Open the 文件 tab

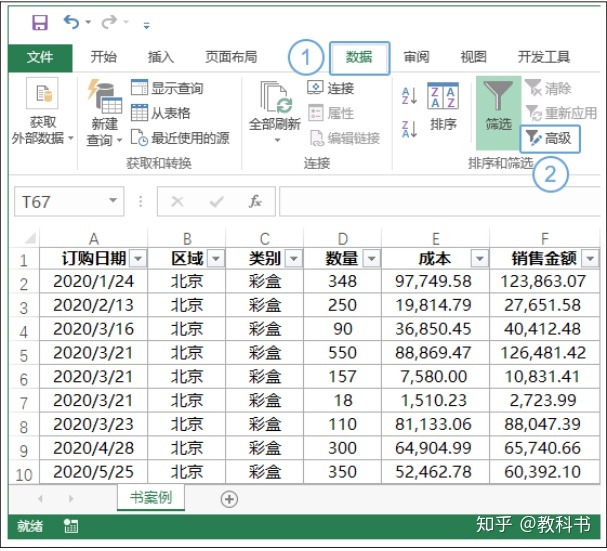point(40,57)
